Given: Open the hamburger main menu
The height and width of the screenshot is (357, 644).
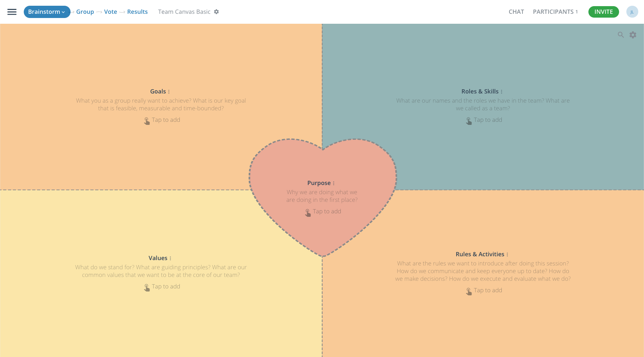Looking at the screenshot, I should (12, 12).
